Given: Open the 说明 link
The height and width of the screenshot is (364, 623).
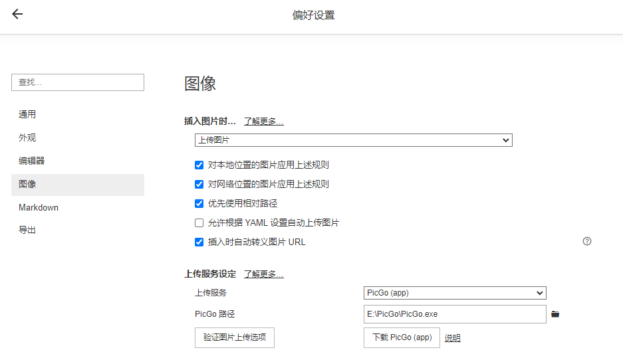Looking at the screenshot, I should click(x=452, y=338).
